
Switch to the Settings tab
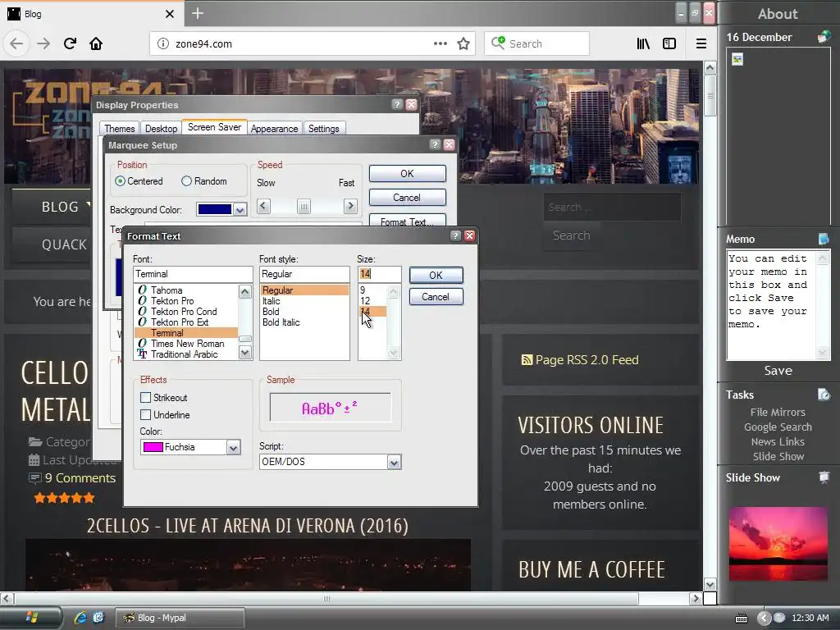coord(323,129)
